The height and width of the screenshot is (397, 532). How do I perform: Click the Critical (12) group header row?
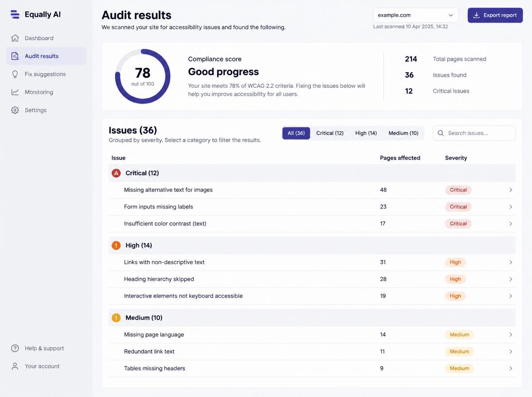[312, 173]
